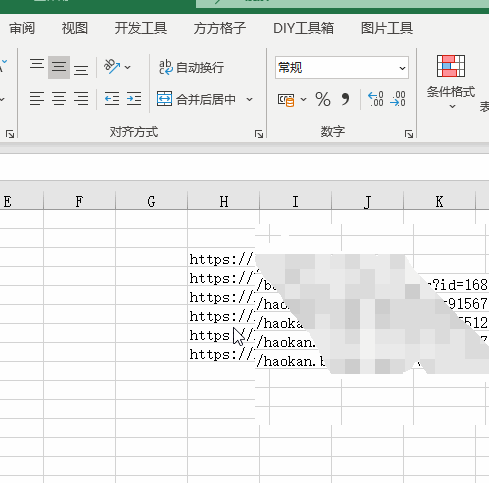Open 条件格式 conditional formatting
This screenshot has height=483, width=489.
tap(451, 82)
